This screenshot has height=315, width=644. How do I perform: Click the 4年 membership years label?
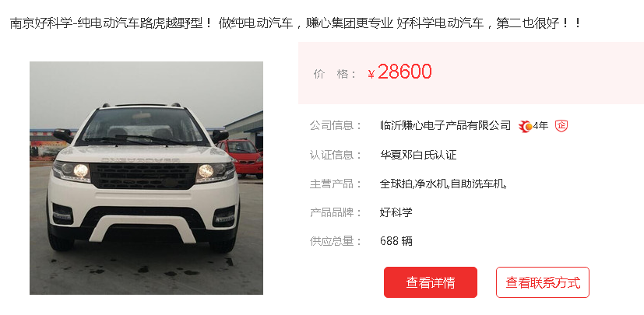coord(540,126)
